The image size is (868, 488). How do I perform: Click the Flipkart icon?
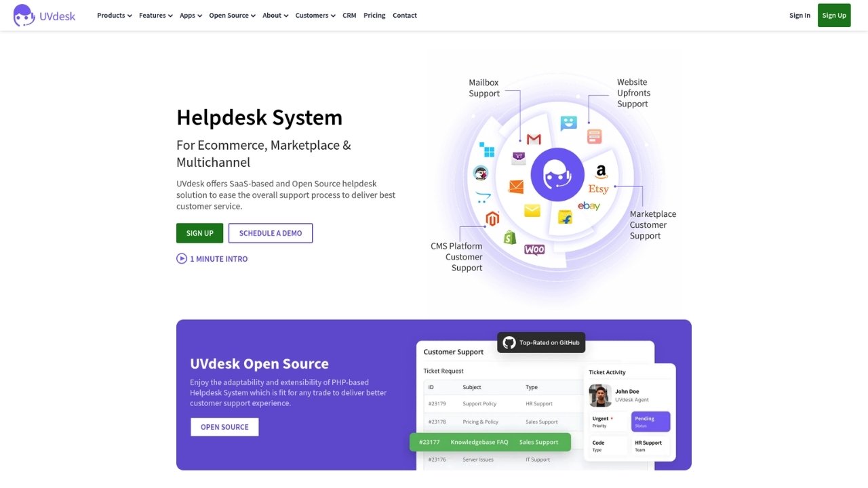coord(565,217)
